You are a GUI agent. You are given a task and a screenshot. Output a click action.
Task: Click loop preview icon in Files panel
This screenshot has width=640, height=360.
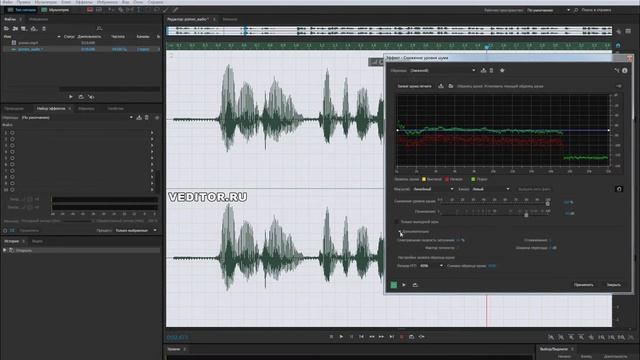point(81,97)
